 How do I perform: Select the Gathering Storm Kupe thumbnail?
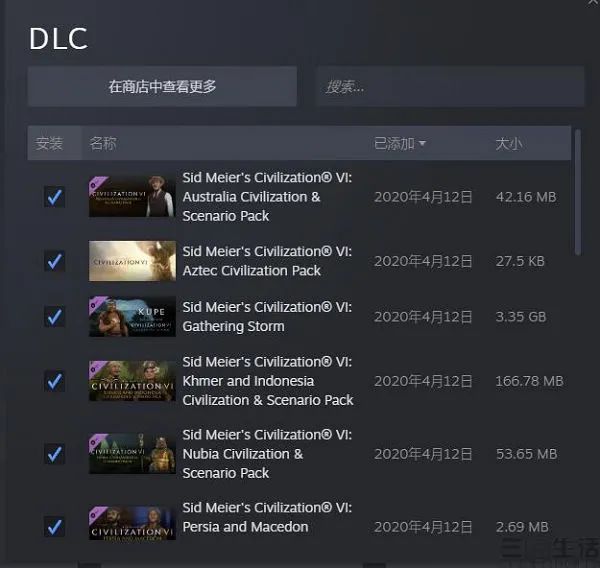pyautogui.click(x=132, y=317)
